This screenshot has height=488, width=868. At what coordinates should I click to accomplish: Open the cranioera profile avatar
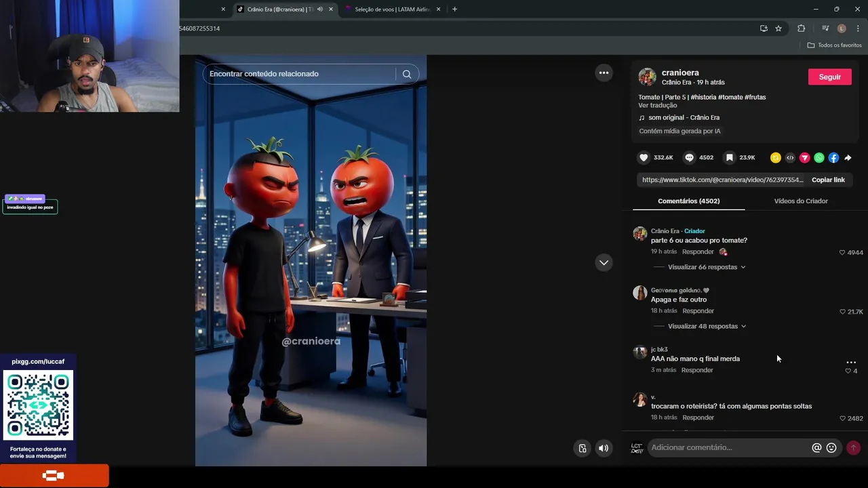647,77
